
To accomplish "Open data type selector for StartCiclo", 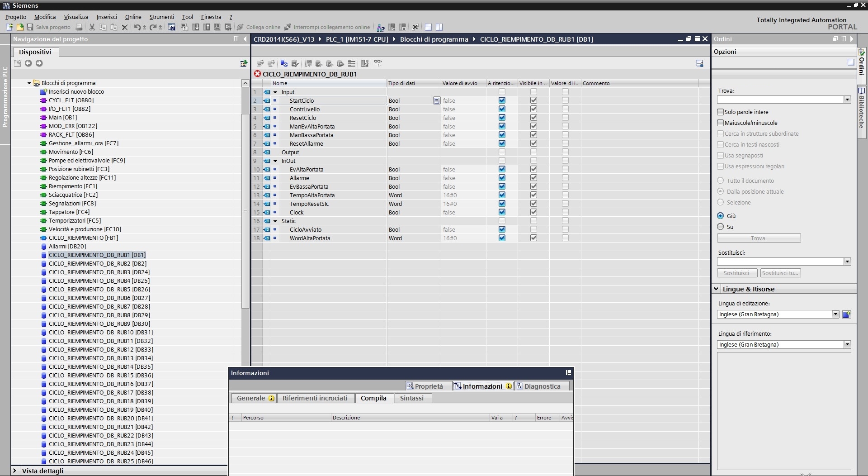I will click(436, 100).
